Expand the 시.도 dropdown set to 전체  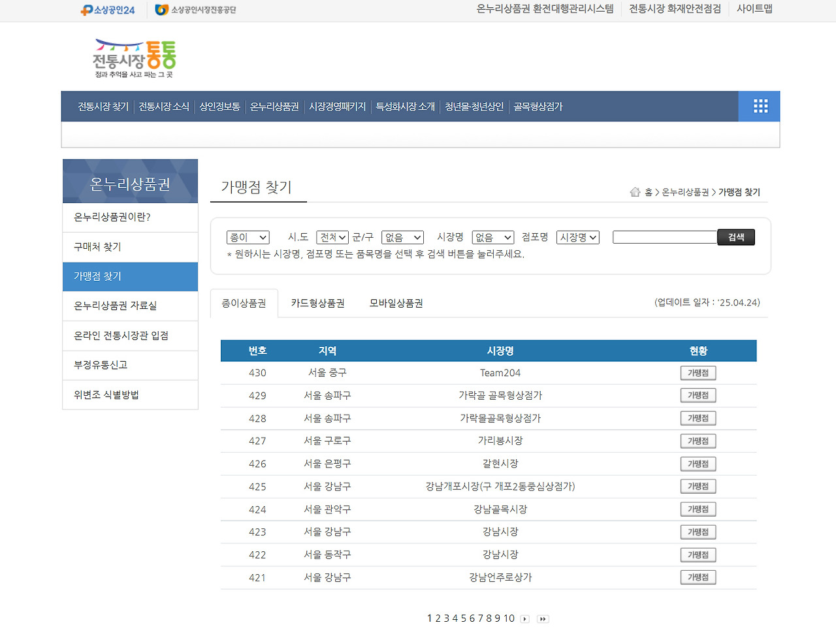click(x=332, y=237)
